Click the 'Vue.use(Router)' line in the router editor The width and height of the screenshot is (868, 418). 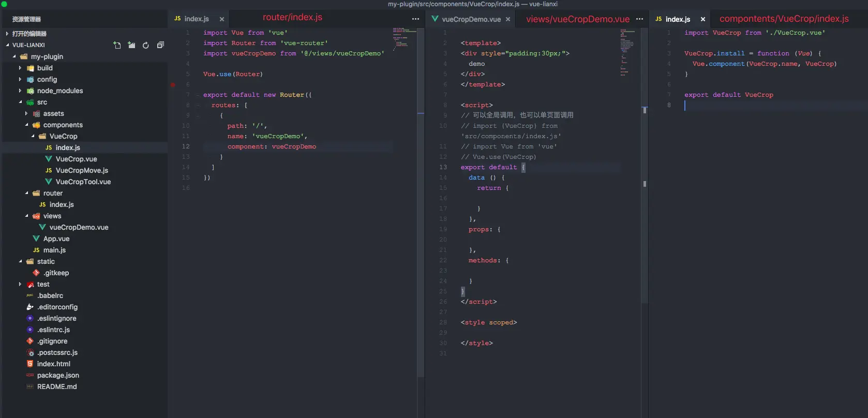pos(233,74)
